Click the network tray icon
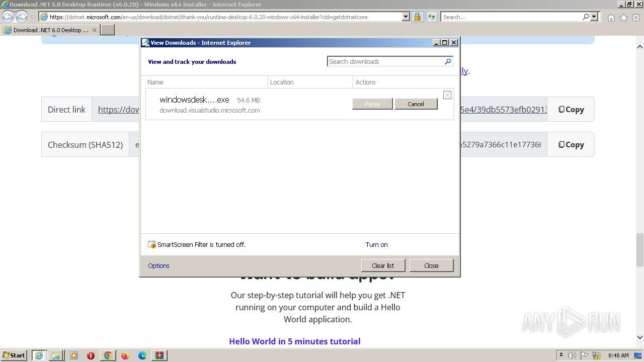The height and width of the screenshot is (362, 644). coord(596,355)
